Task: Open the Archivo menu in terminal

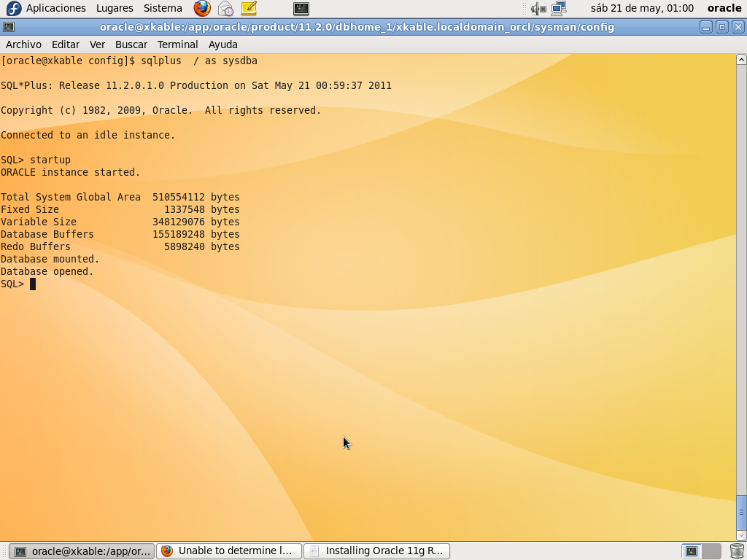Action: point(23,44)
